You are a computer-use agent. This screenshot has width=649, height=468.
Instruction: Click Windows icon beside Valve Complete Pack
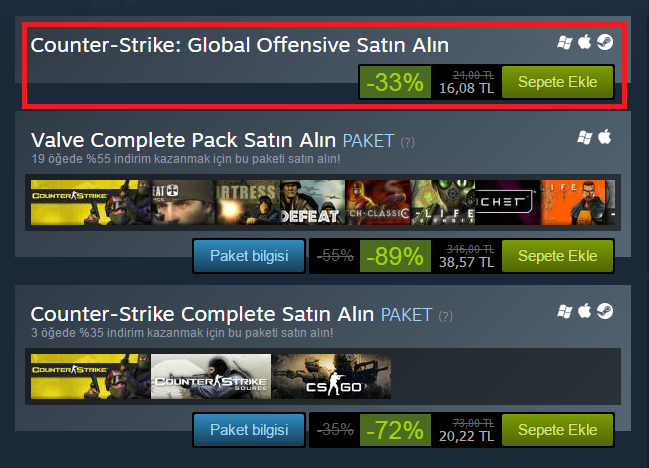[585, 137]
